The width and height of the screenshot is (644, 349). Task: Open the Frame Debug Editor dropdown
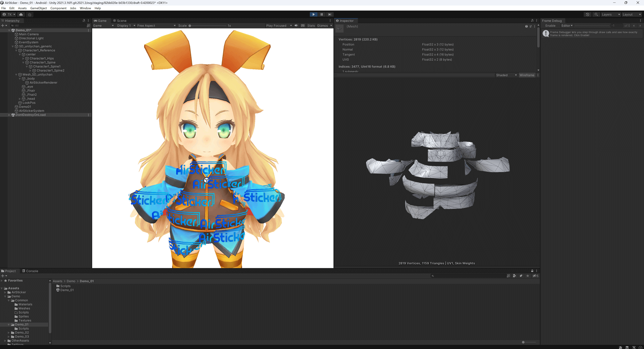pyautogui.click(x=567, y=26)
